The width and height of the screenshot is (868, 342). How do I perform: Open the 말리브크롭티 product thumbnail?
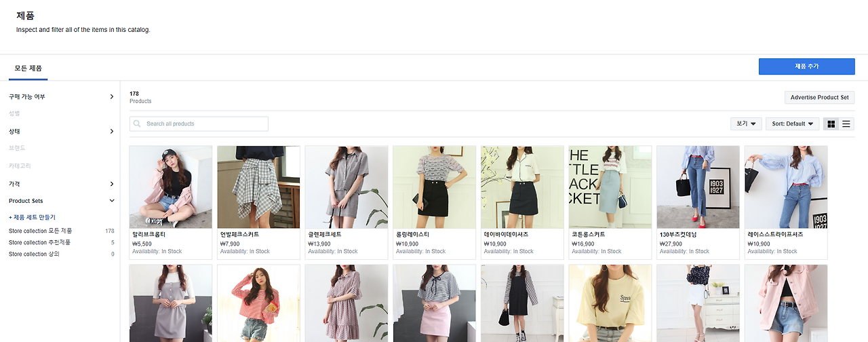coord(171,187)
